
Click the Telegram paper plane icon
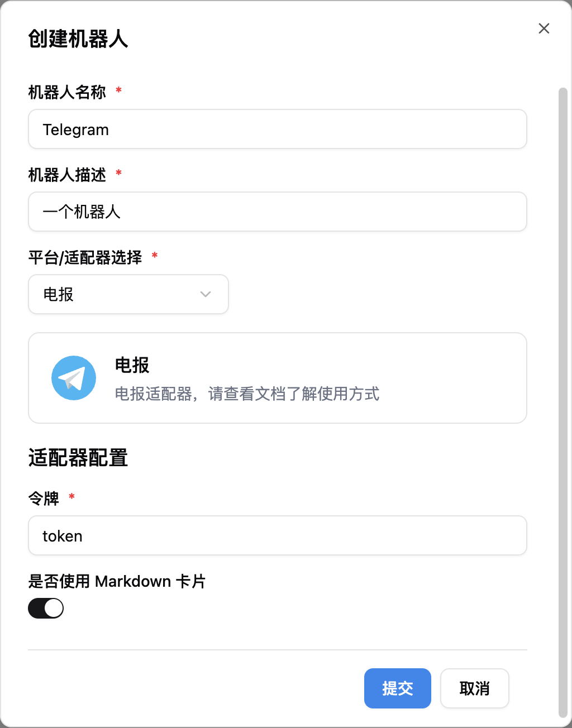73,378
